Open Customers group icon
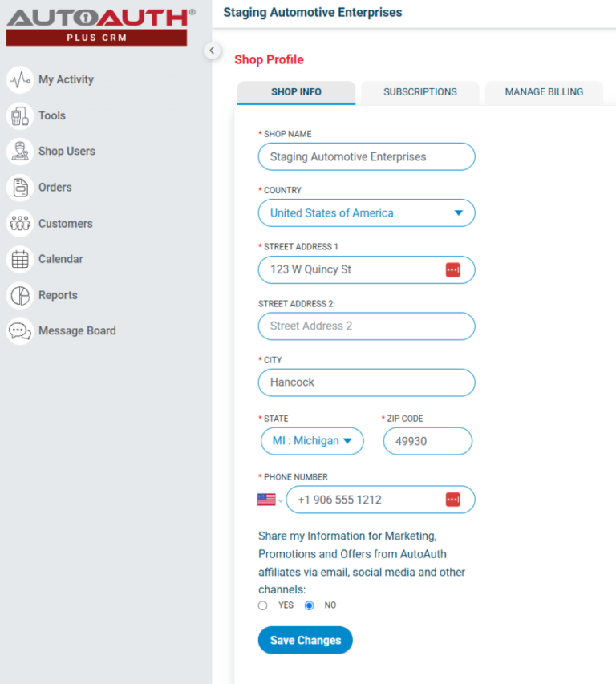Image resolution: width=616 pixels, height=684 pixels. 20,224
